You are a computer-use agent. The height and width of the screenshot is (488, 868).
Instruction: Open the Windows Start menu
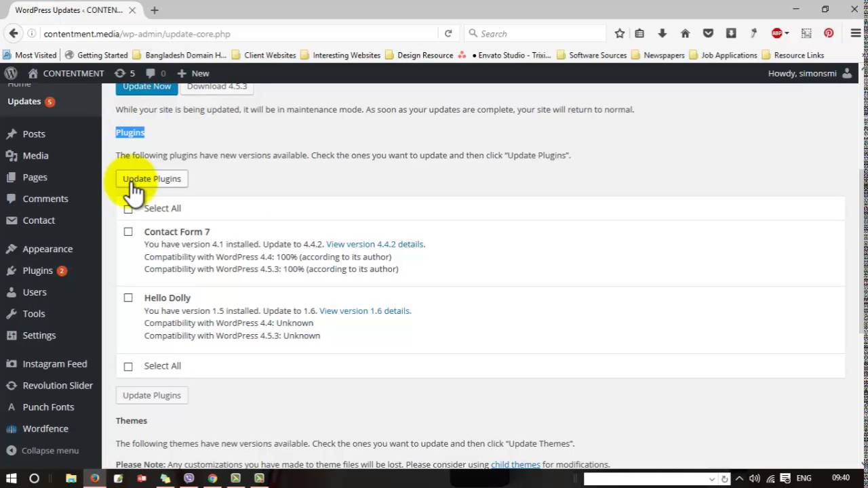coord(12,478)
